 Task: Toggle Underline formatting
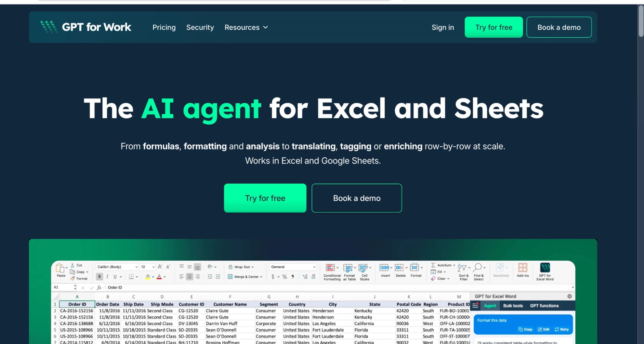click(x=115, y=276)
